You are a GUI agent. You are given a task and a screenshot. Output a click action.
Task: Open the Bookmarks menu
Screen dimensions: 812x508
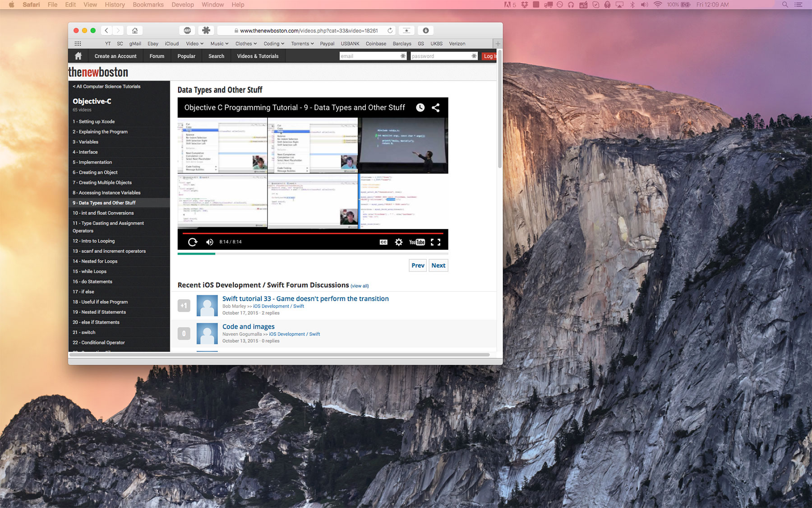click(x=148, y=5)
